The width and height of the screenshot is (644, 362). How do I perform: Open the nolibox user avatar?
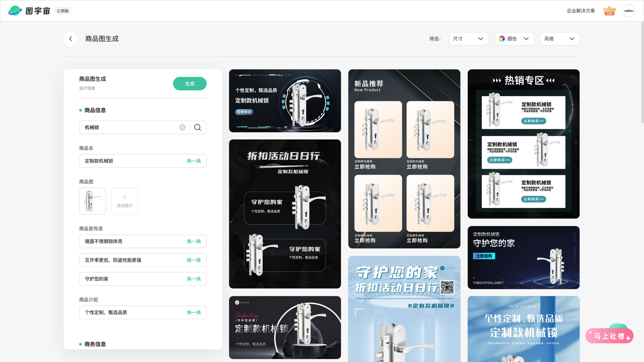point(629,11)
